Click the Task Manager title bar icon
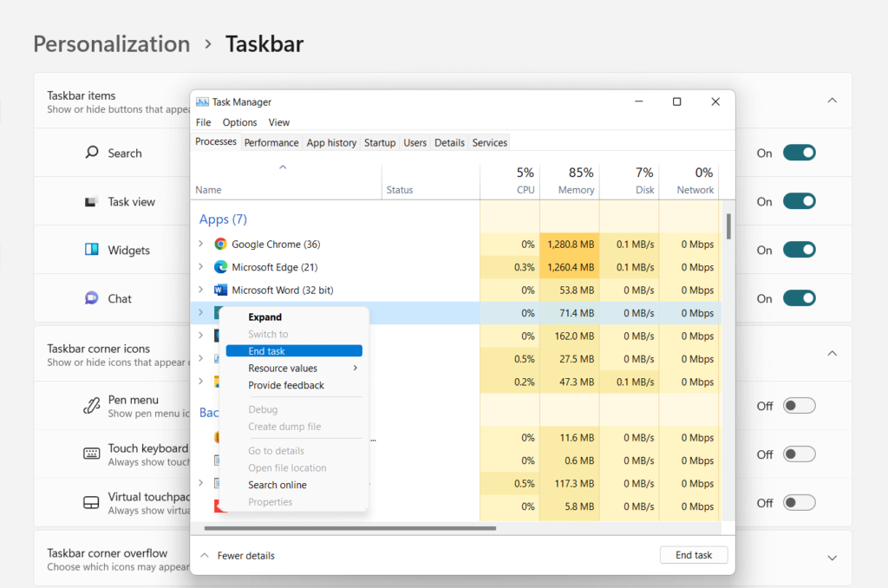Viewport: 888px width, 588px height. click(x=202, y=102)
